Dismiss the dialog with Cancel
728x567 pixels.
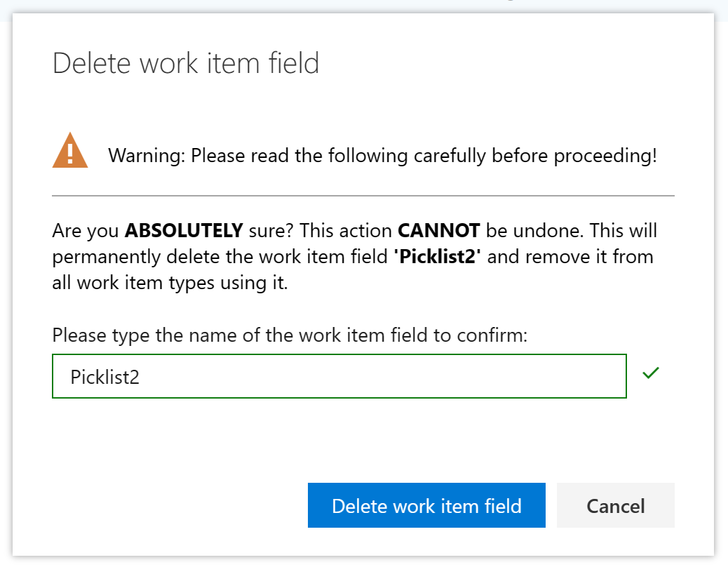(x=615, y=505)
